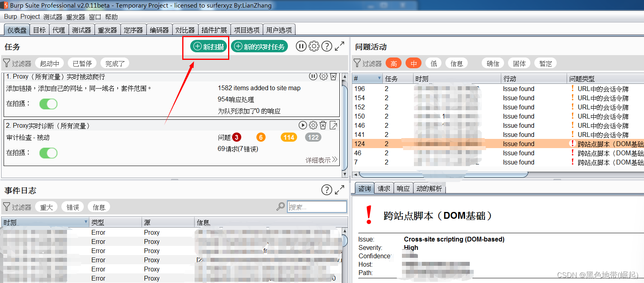
Task: Select issue row 196 session token in URL
Action: pyautogui.click(x=498, y=89)
